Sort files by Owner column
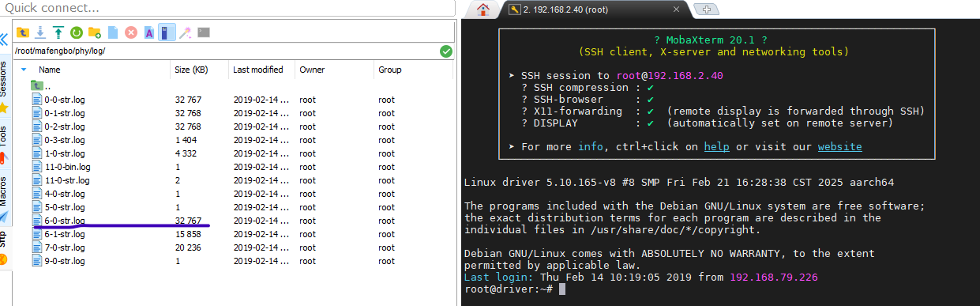Image resolution: width=980 pixels, height=306 pixels. pos(312,70)
